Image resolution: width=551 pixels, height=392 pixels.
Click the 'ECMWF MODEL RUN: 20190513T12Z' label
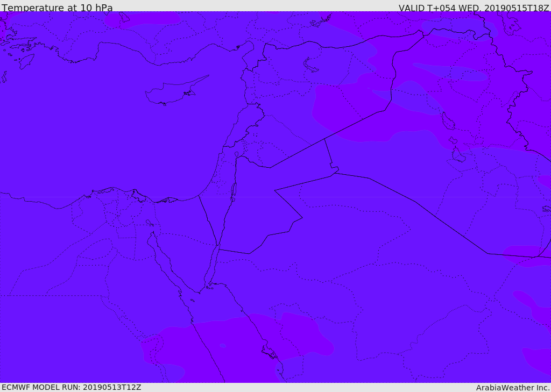coord(72,387)
